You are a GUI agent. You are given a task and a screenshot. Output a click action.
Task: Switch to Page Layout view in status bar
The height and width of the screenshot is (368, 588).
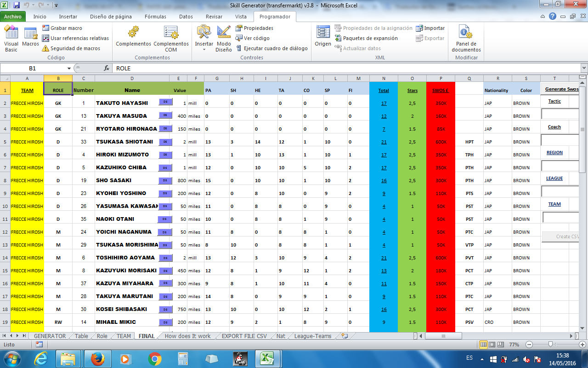492,345
